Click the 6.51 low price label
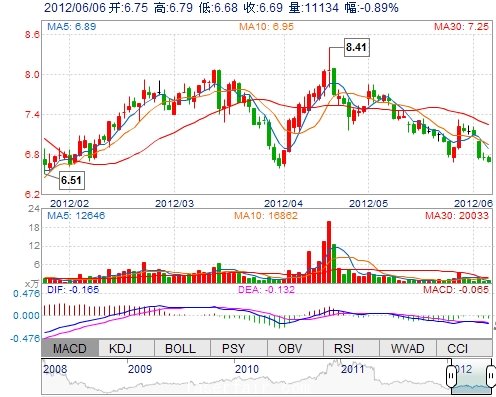The width and height of the screenshot is (496, 397). pyautogui.click(x=71, y=180)
